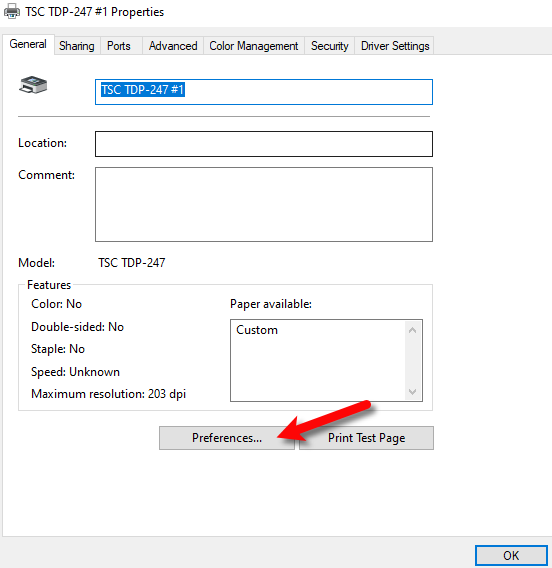Click the Color: No text
Viewport: 552px width, 568px height.
click(x=57, y=304)
